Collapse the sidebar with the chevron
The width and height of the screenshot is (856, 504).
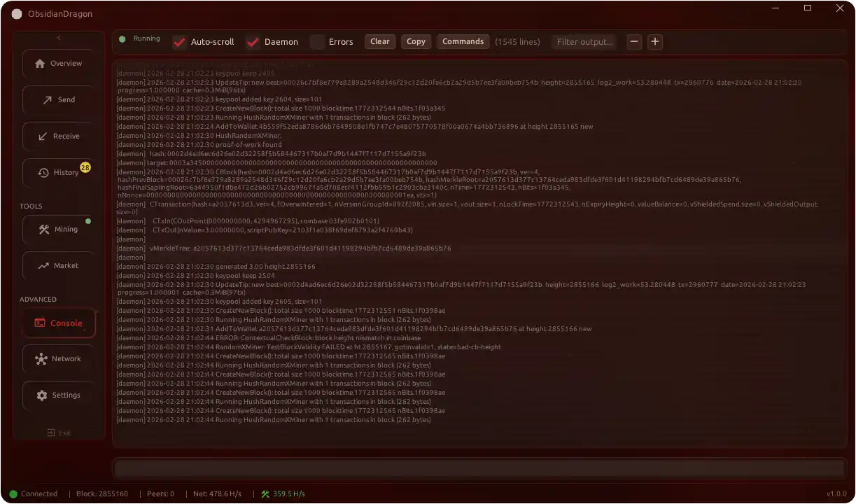[59, 38]
